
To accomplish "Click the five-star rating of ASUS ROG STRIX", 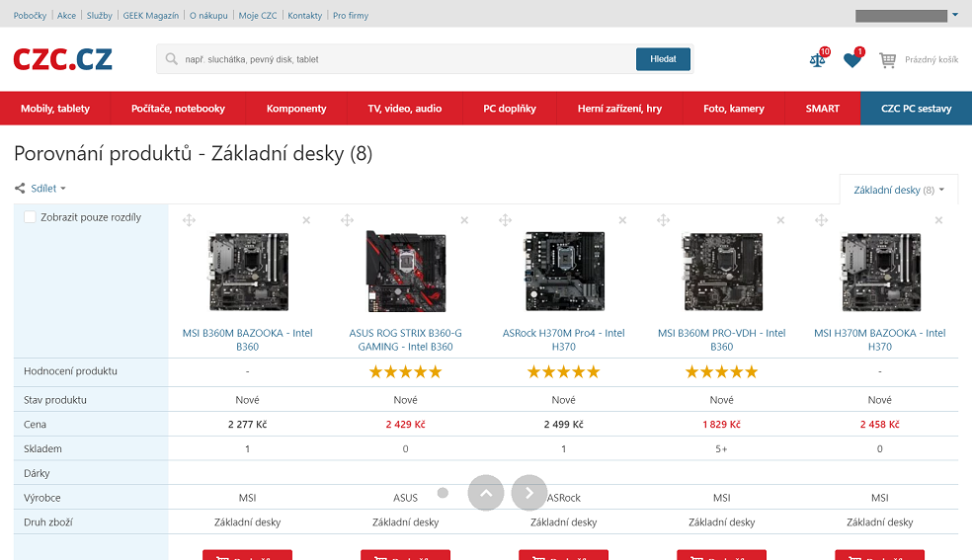I will [405, 371].
